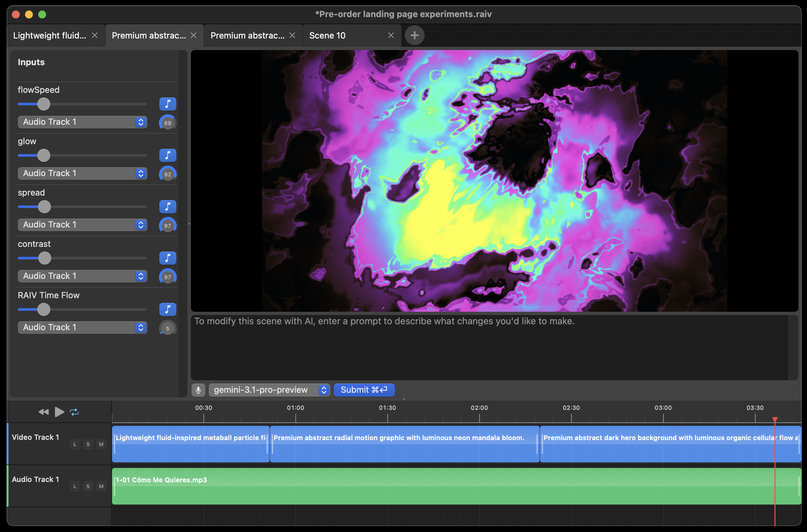This screenshot has width=807, height=532.
Task: Open the contrast audio source dropdown
Action: (x=82, y=276)
